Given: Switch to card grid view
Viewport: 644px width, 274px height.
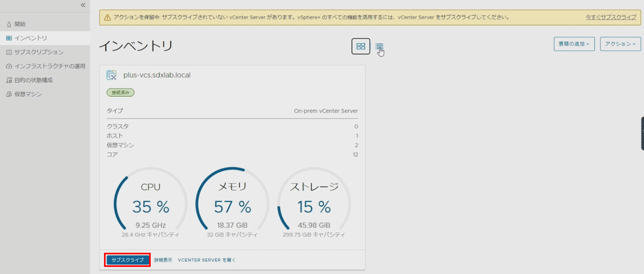Looking at the screenshot, I should click(x=361, y=46).
